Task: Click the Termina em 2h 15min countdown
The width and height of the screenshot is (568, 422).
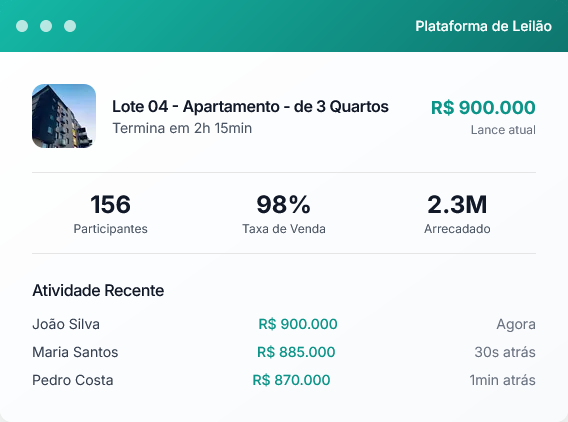Action: point(182,128)
